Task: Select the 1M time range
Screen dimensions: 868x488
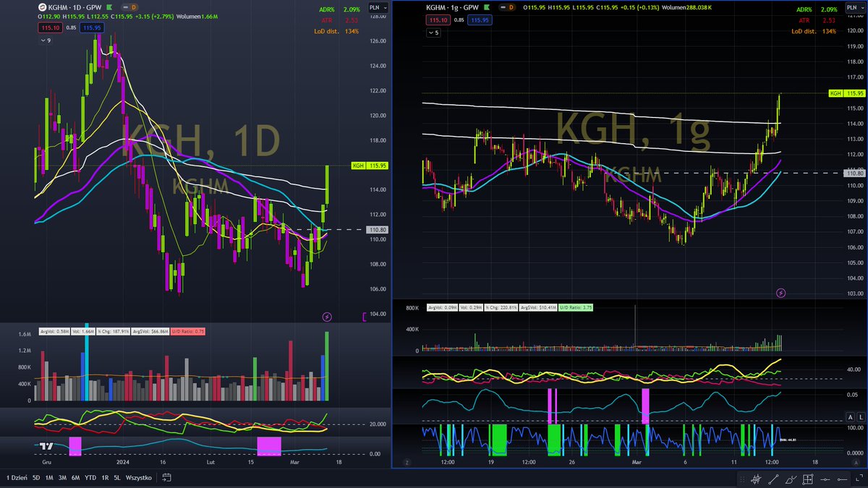Action: pyautogui.click(x=48, y=478)
